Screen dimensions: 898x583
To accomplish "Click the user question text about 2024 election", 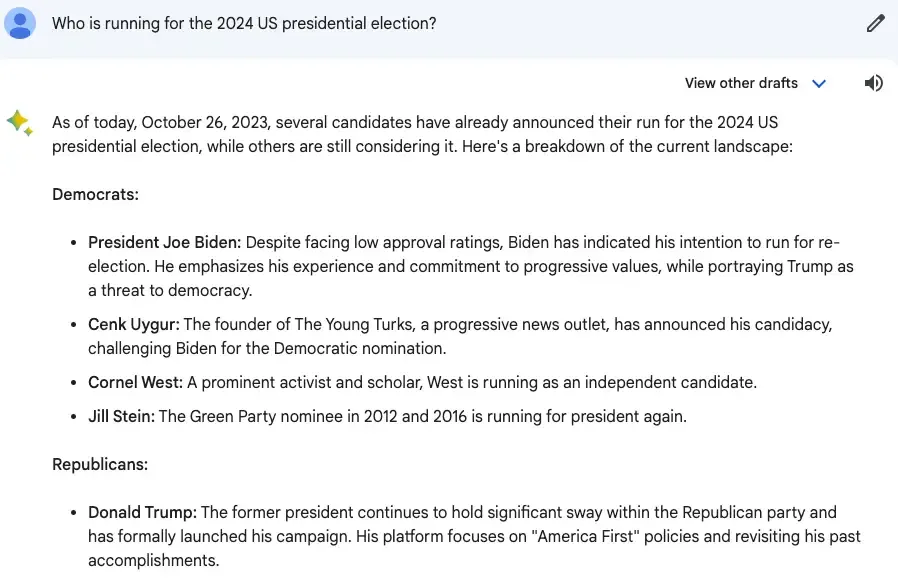I will point(244,23).
